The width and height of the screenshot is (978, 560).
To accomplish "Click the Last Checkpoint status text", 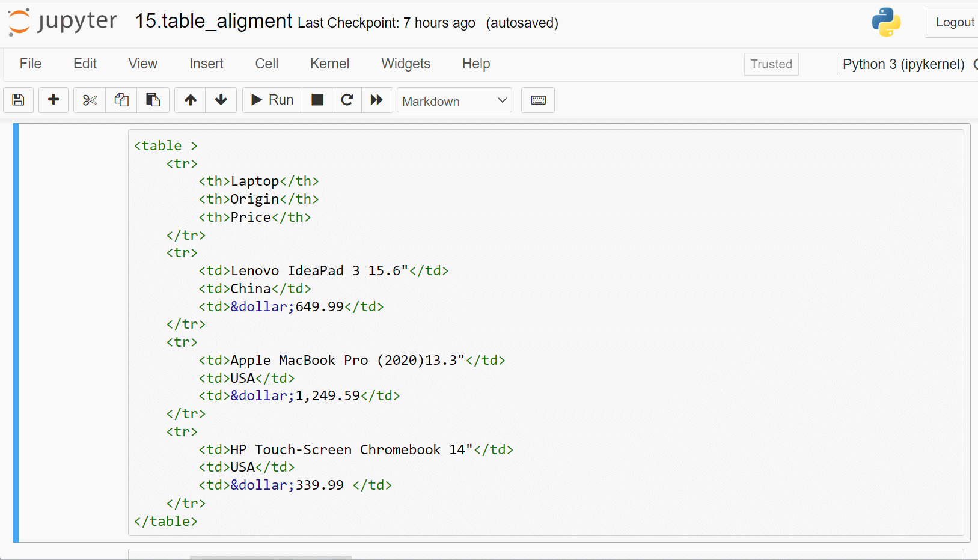I will pos(387,23).
